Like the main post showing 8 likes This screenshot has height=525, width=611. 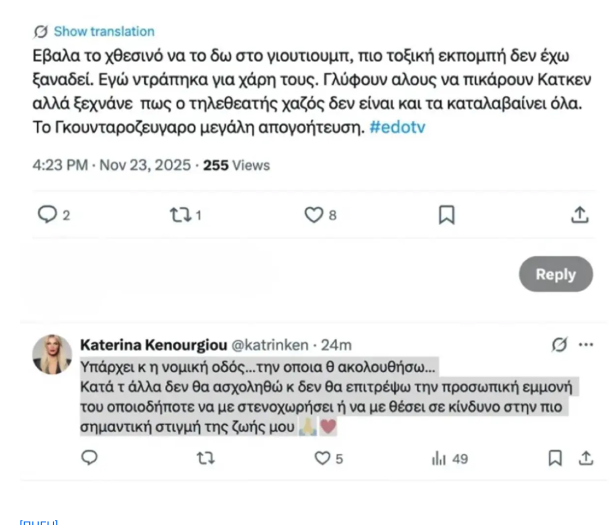[x=314, y=214]
